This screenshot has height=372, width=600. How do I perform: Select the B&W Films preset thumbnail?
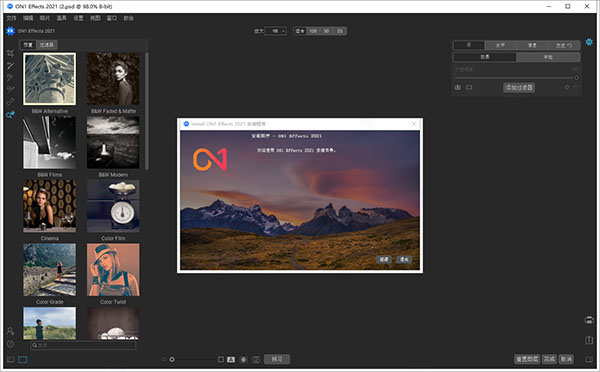49,142
